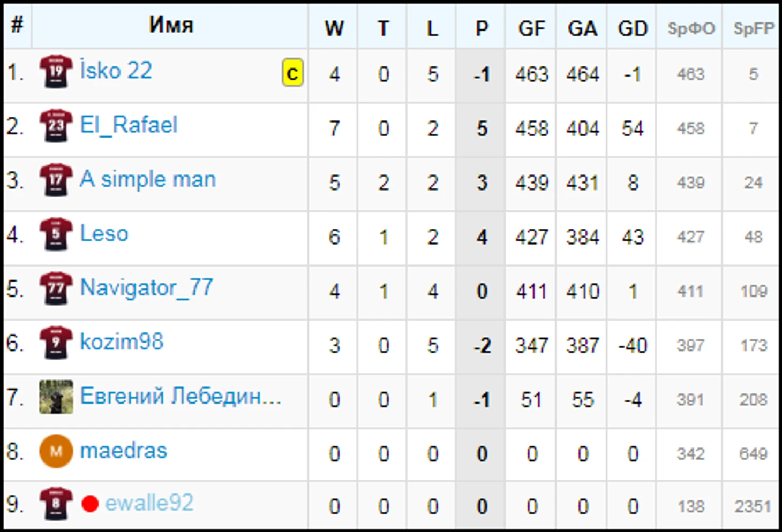
Task: Click ewalle92's number 8 jersey icon
Action: 56,504
